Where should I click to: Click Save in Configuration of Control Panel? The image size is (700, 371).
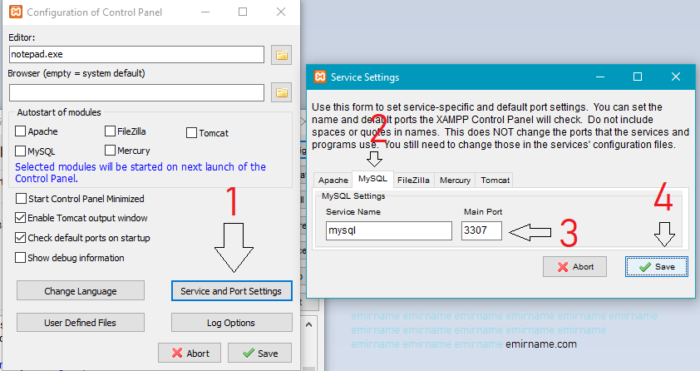click(260, 353)
